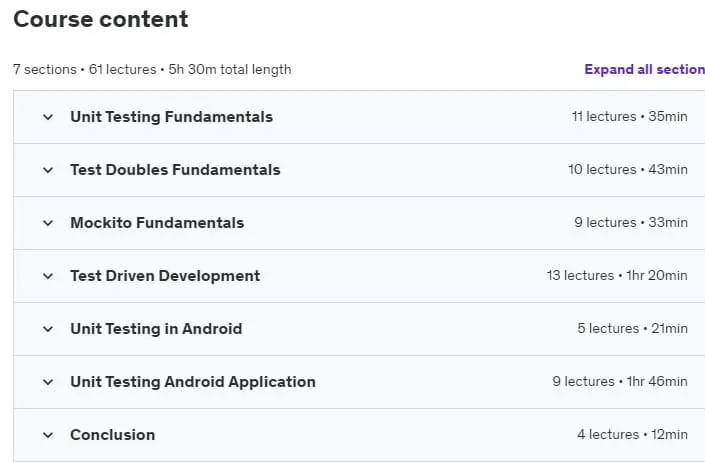Click the 4 lectures 12min summary
Screen dimensions: 705x462
pyautogui.click(x=632, y=435)
